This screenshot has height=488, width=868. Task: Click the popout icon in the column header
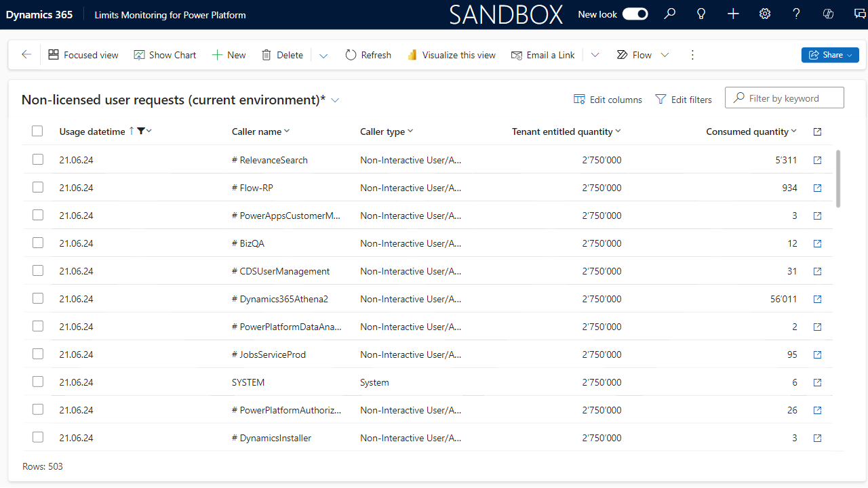(x=817, y=131)
